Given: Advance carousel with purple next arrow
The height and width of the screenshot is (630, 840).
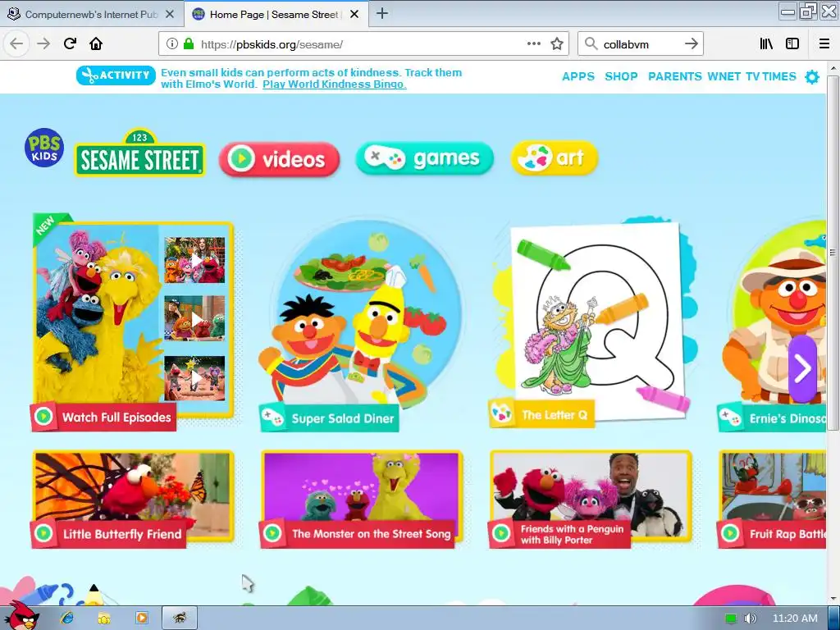Looking at the screenshot, I should tap(802, 368).
